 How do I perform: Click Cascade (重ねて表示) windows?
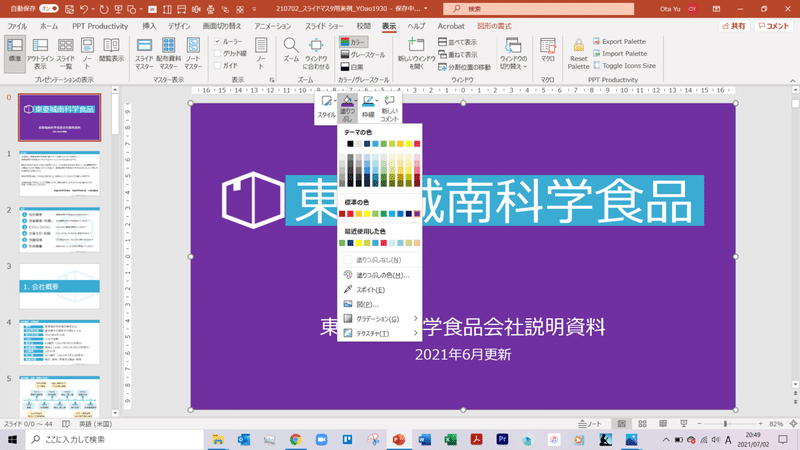[458, 55]
